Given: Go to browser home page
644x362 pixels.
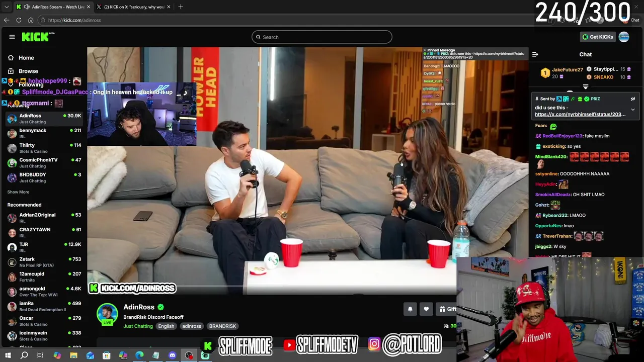Looking at the screenshot, I should (x=31, y=20).
